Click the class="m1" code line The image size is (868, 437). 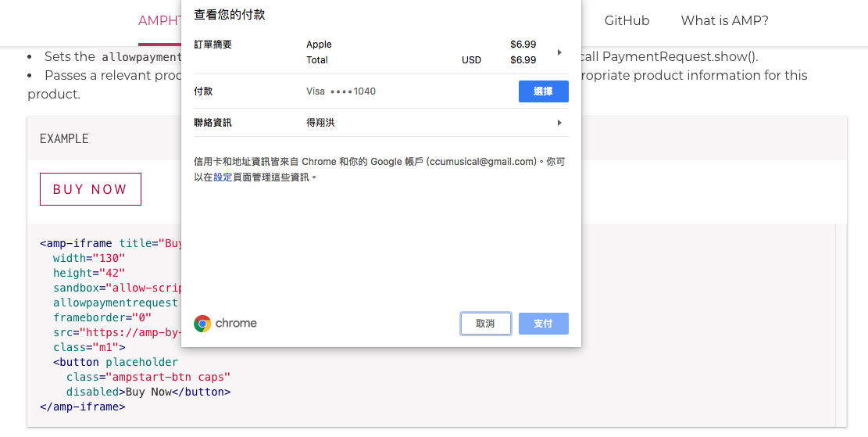point(89,347)
